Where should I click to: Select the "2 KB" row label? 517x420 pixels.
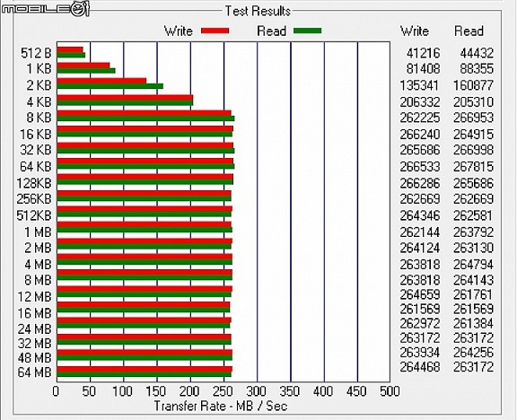pyautogui.click(x=39, y=85)
